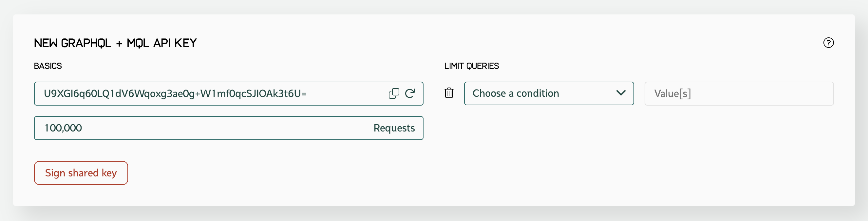This screenshot has height=221, width=868.
Task: Click the circular arrow refresh key icon
Action: [x=410, y=93]
